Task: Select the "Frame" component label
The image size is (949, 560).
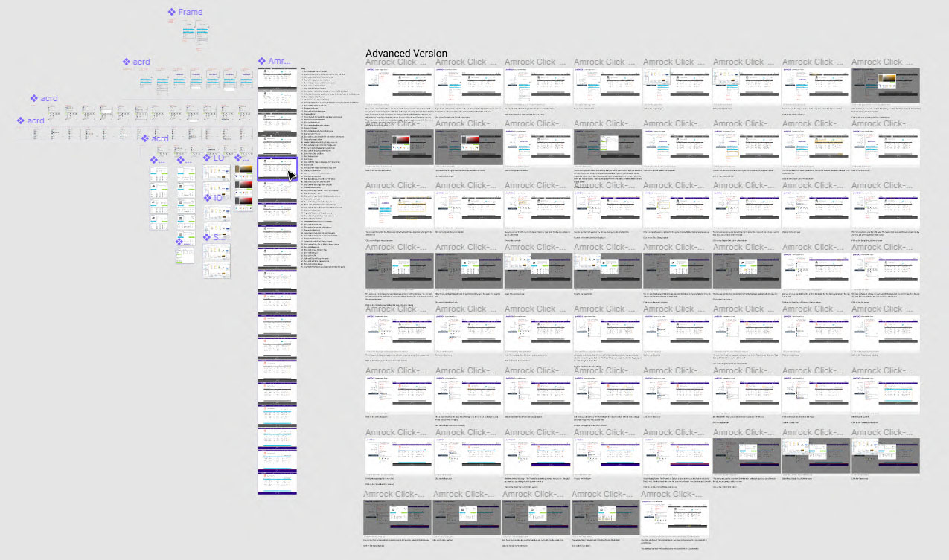Action: (x=185, y=12)
